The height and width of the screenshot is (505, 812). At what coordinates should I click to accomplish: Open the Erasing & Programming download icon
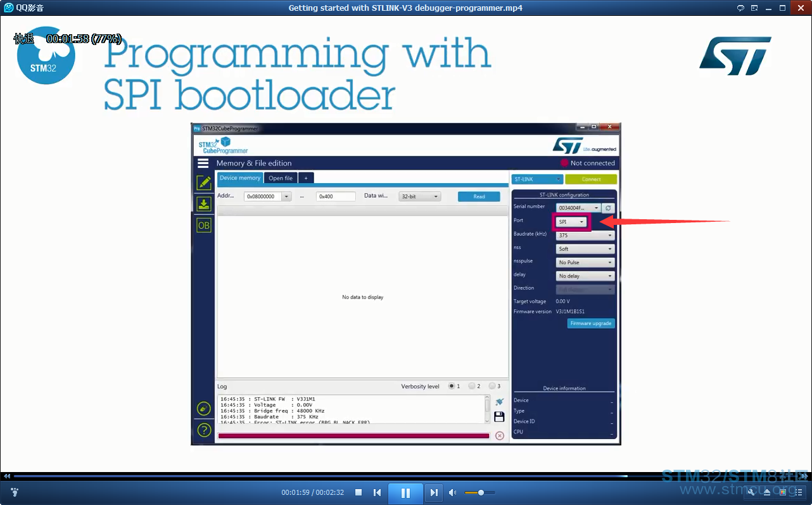(204, 204)
